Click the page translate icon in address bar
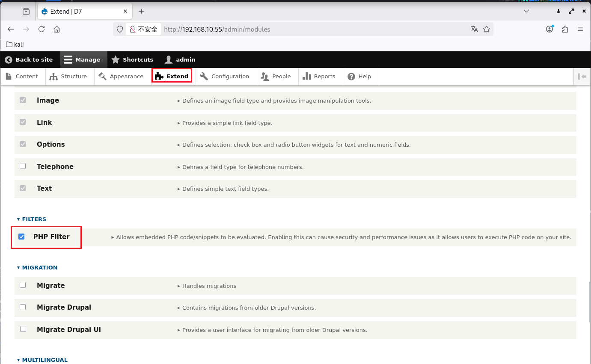The width and height of the screenshot is (591, 364). [x=474, y=29]
